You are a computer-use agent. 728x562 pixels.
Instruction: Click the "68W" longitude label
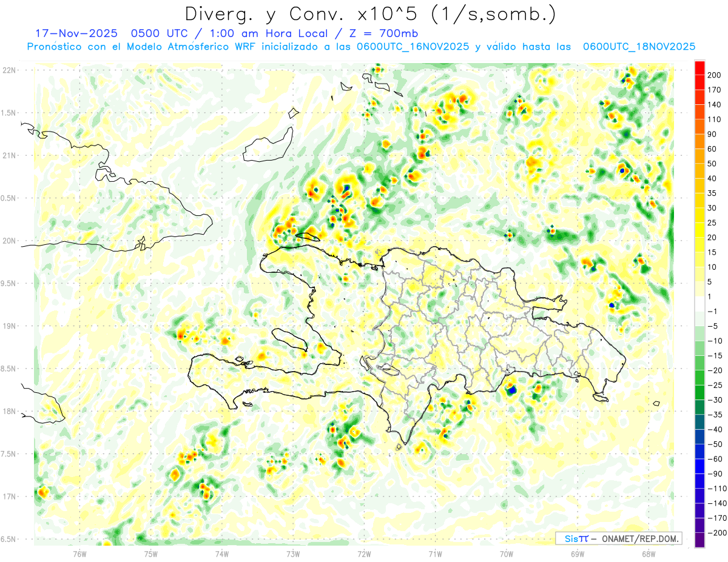pos(648,554)
